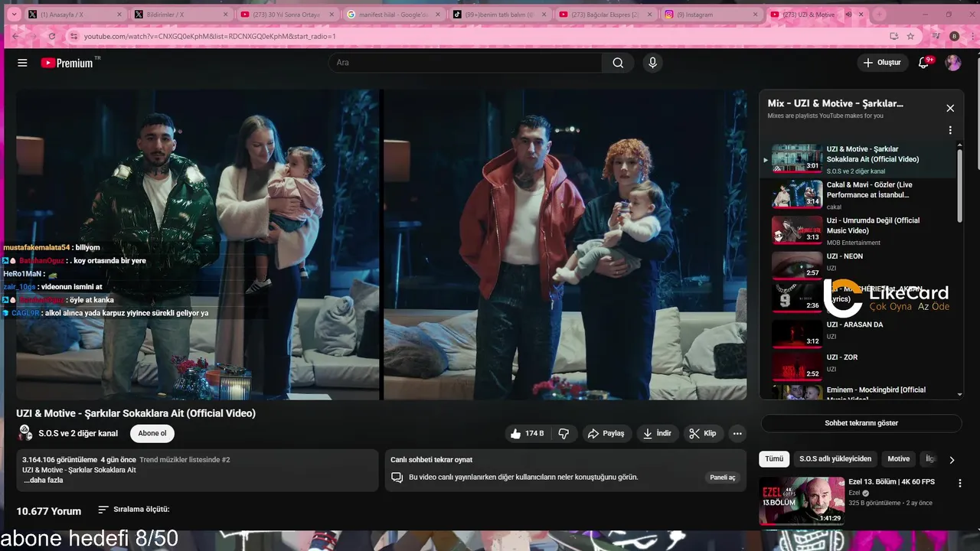The width and height of the screenshot is (980, 551).
Task: Switch to benim tatlı balım TikTok tab
Action: [498, 15]
